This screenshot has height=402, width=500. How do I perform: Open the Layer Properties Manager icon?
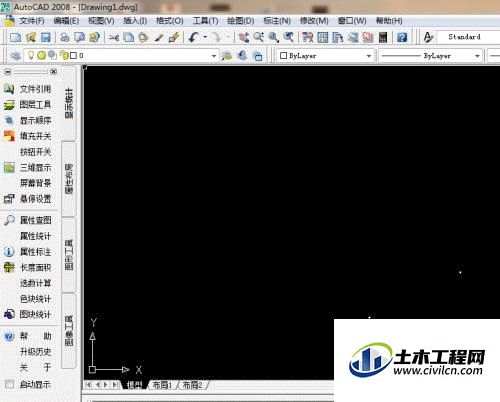[x=15, y=56]
